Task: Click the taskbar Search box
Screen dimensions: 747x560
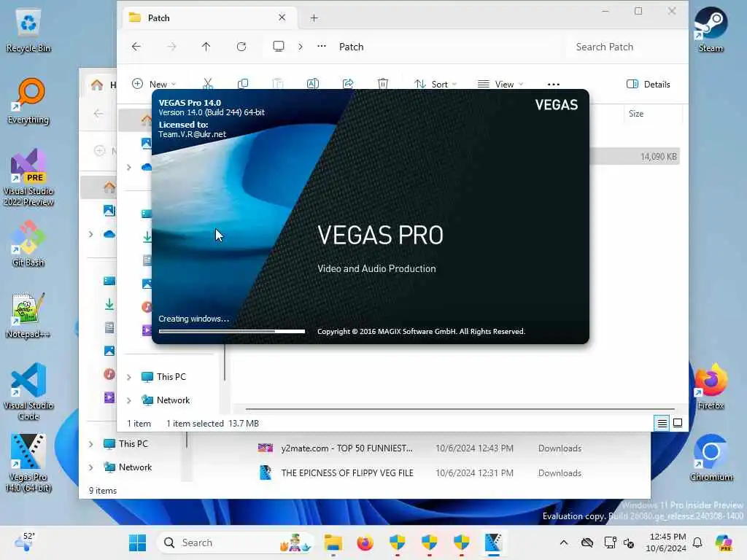Action: click(x=236, y=542)
